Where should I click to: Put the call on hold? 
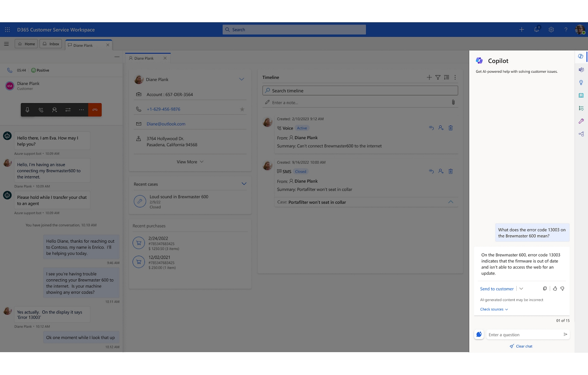pos(41,110)
